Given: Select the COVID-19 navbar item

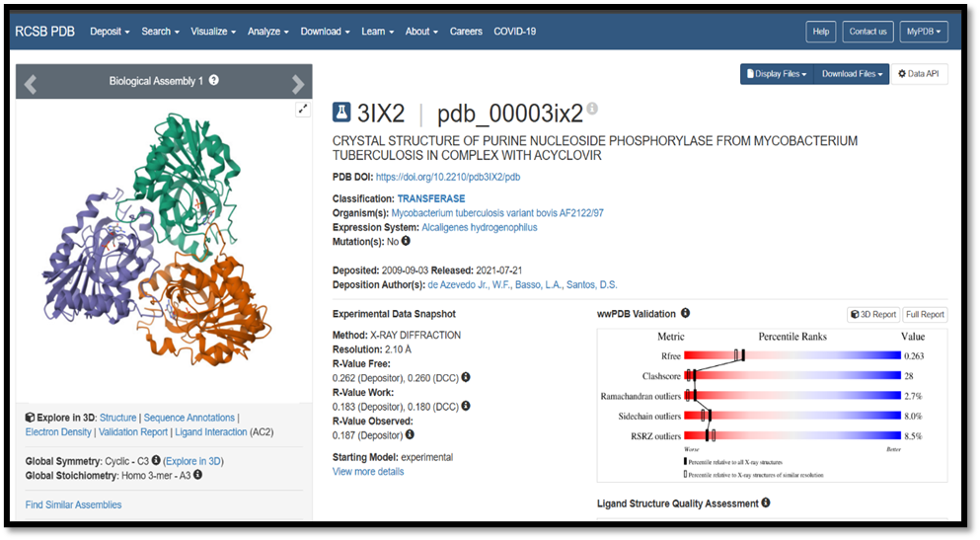Looking at the screenshot, I should pyautogui.click(x=514, y=32).
